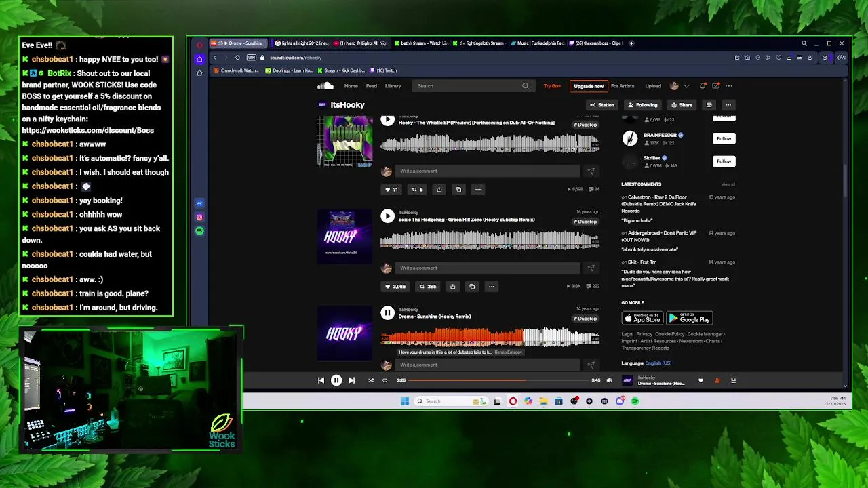Image resolution: width=868 pixels, height=488 pixels.
Task: Toggle repeat in the bottom player
Action: point(384,381)
